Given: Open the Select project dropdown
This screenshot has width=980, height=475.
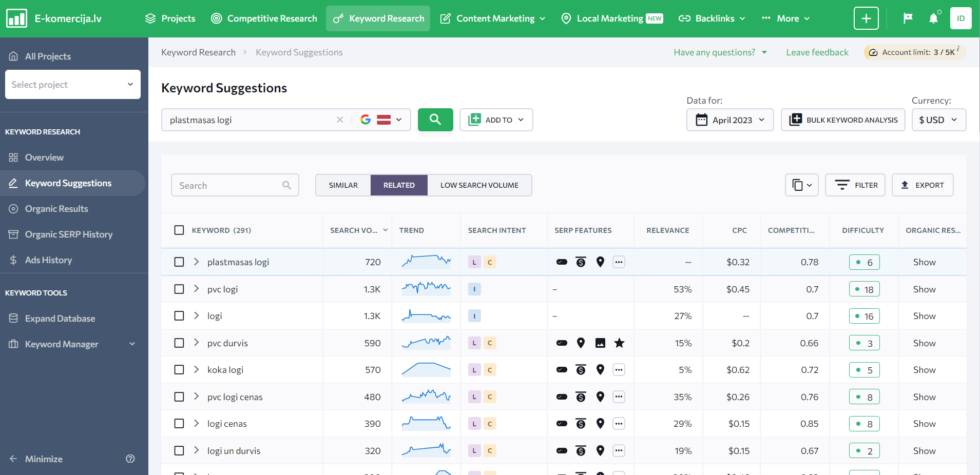Looking at the screenshot, I should coord(73,85).
